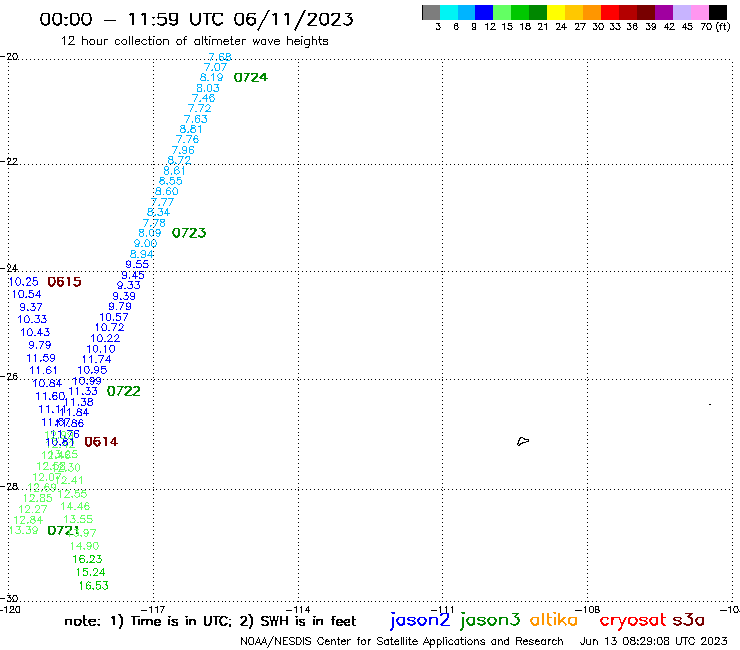
Task: Click the title '00:00 – 11:59 UTC 06/11/2023'
Action: tap(196, 19)
